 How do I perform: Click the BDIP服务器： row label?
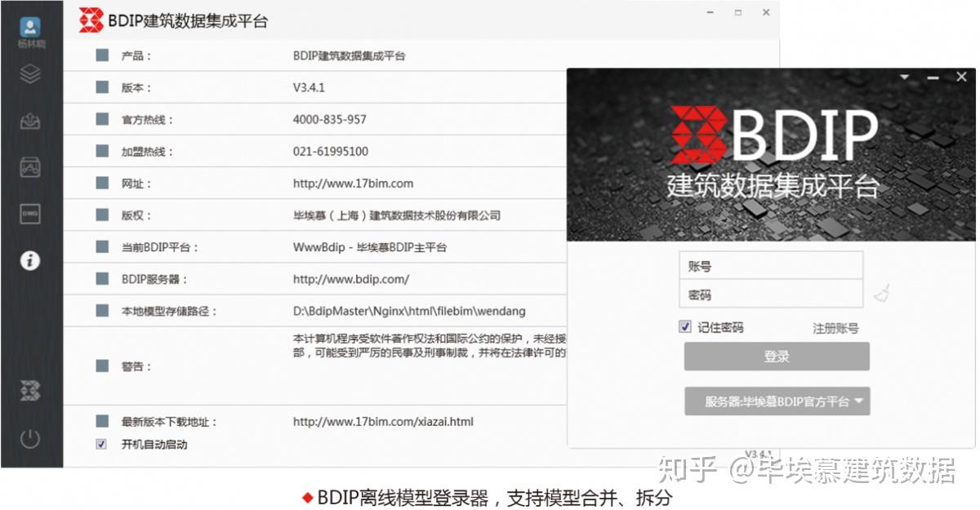[x=154, y=279]
